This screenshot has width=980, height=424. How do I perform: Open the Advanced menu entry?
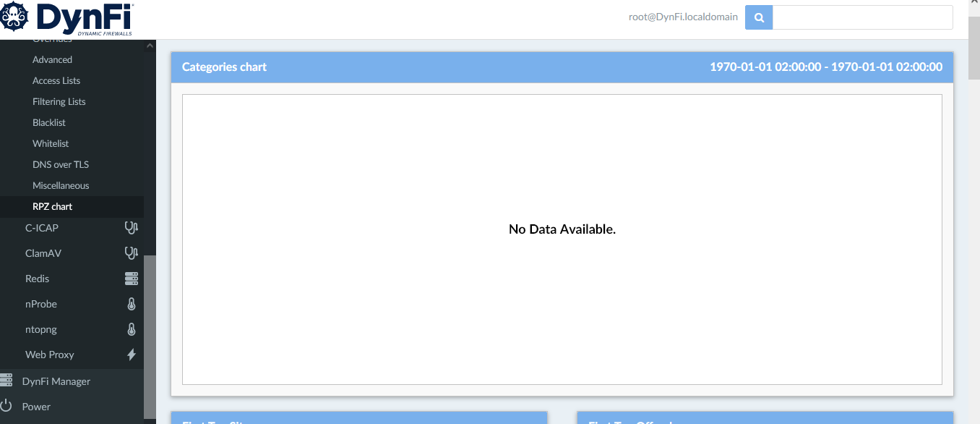tap(52, 59)
